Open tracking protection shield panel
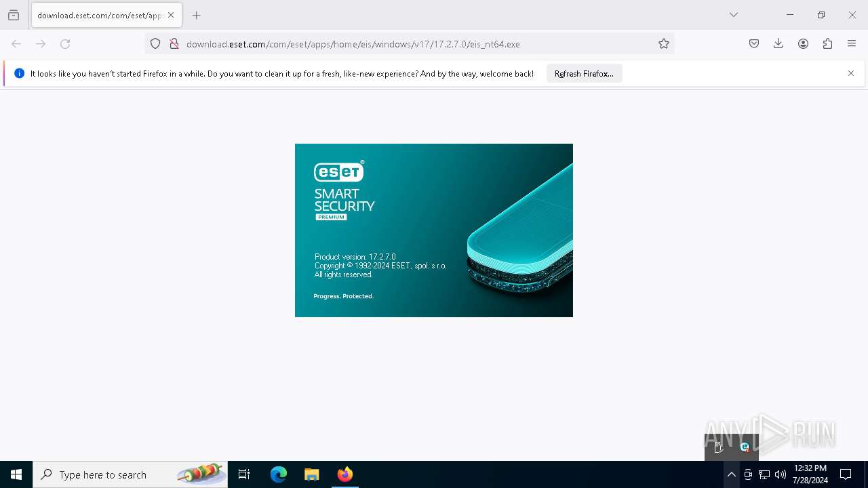The image size is (868, 488). (155, 44)
